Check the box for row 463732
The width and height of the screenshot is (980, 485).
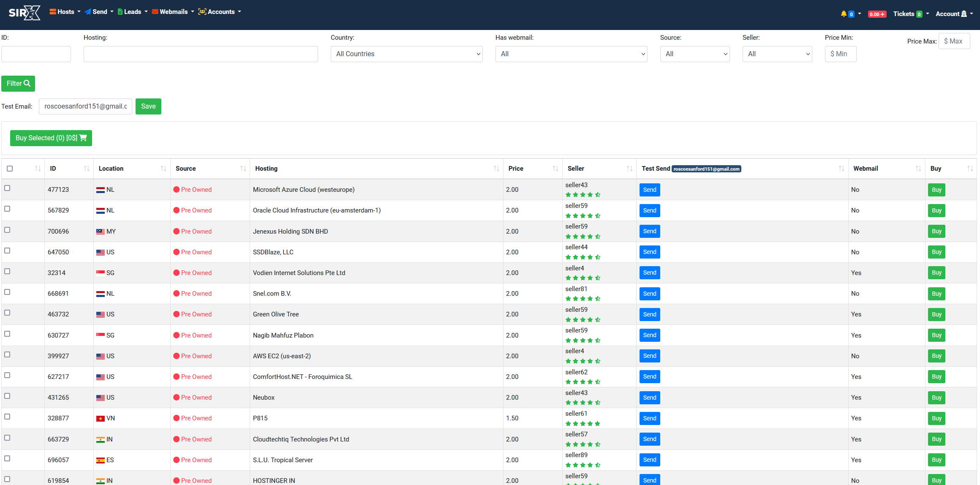pyautogui.click(x=7, y=313)
